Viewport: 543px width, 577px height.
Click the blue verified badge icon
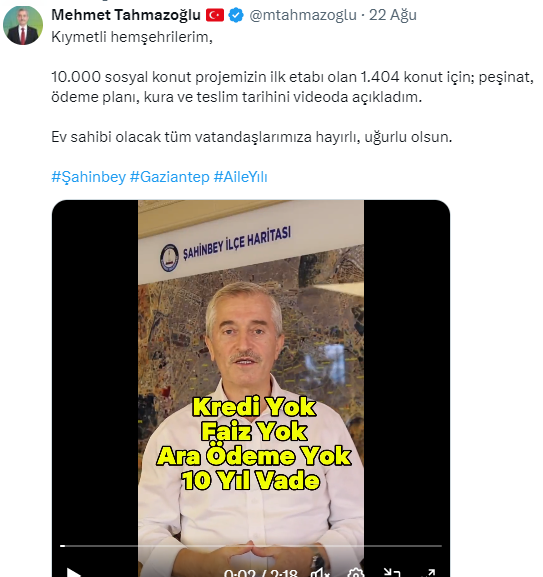(236, 15)
